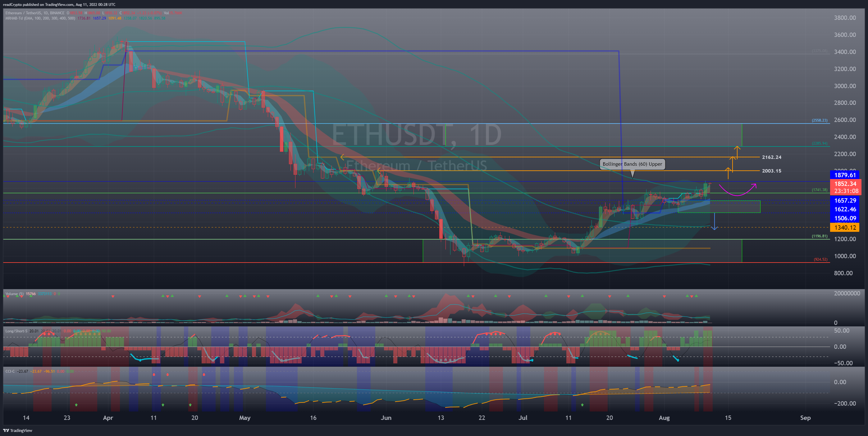Viewport: 868px width, 436px height.
Task: Click the CCI-C indicator label
Action: [x=10, y=371]
